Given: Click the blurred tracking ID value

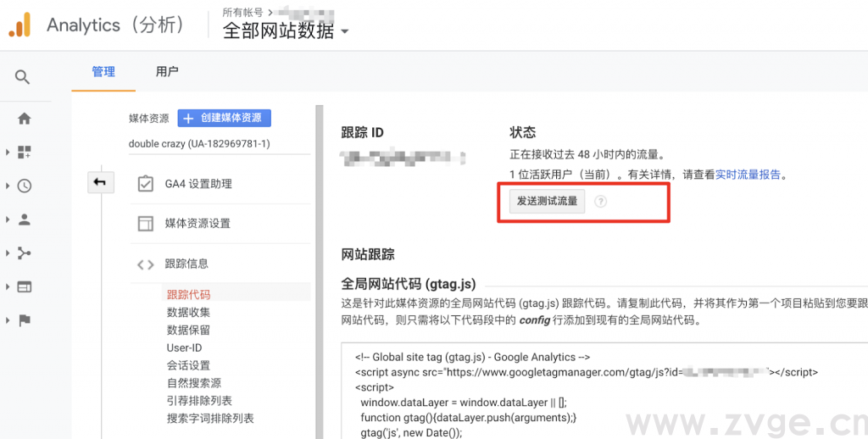Looking at the screenshot, I should pyautogui.click(x=403, y=158).
